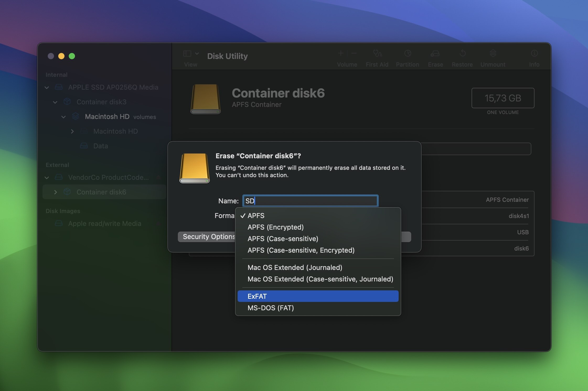
Task: Choose APFS (Encrypted) format
Action: pos(318,227)
